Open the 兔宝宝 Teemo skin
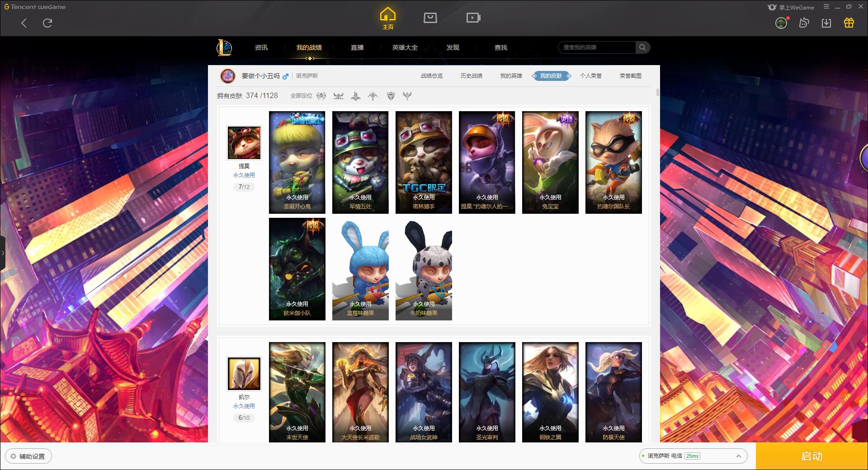The width and height of the screenshot is (868, 470). pyautogui.click(x=550, y=162)
